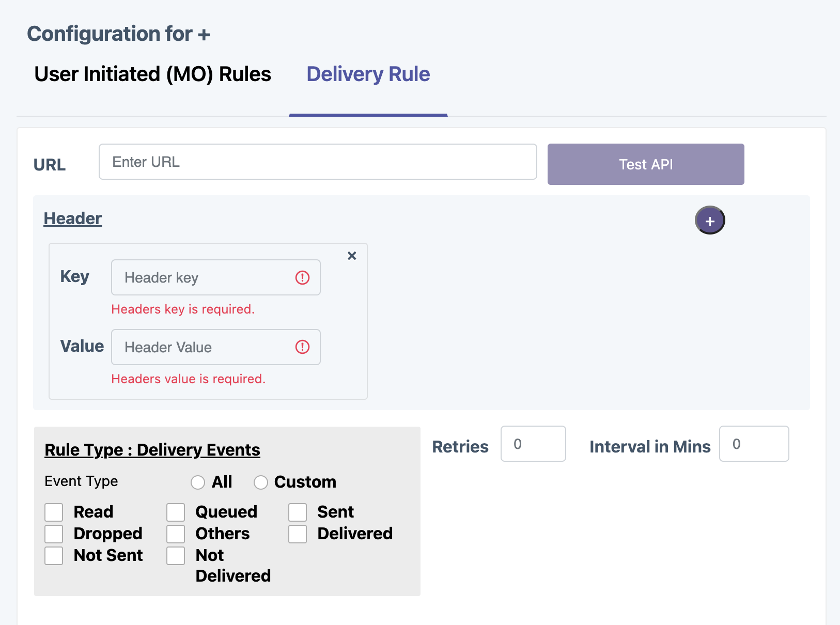840x625 pixels.
Task: Click the Retries number field
Action: pos(533,444)
